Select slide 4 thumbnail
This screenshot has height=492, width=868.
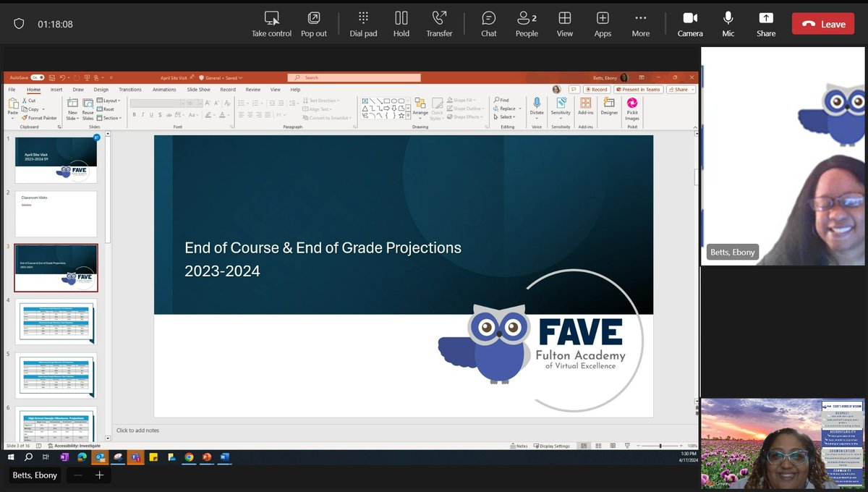pyautogui.click(x=56, y=322)
